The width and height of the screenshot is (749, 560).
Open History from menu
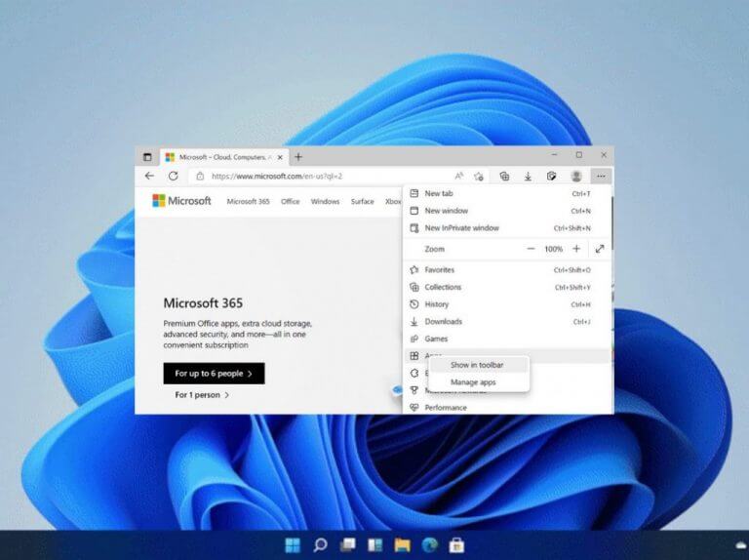(x=507, y=304)
